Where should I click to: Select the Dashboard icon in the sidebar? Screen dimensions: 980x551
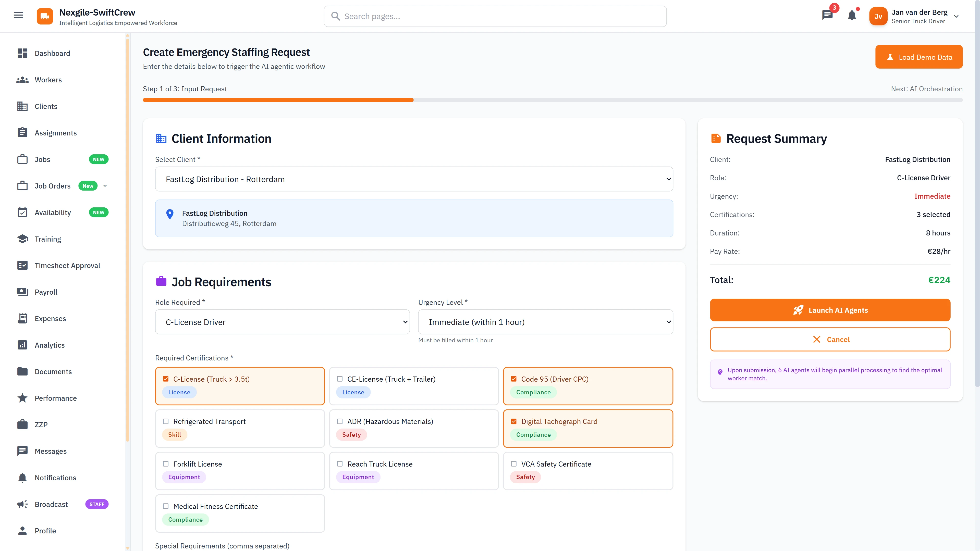[x=22, y=53]
